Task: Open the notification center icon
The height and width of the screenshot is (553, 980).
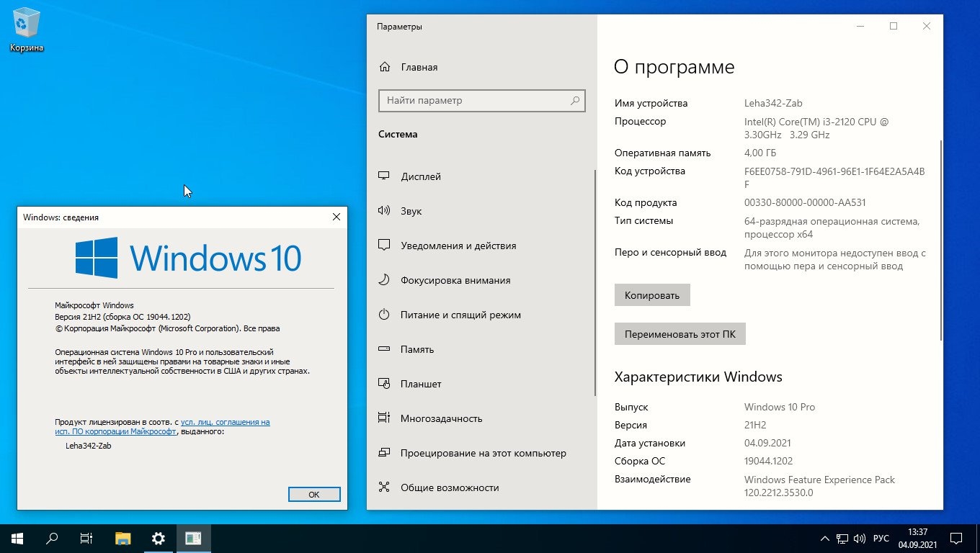Action: (x=956, y=539)
